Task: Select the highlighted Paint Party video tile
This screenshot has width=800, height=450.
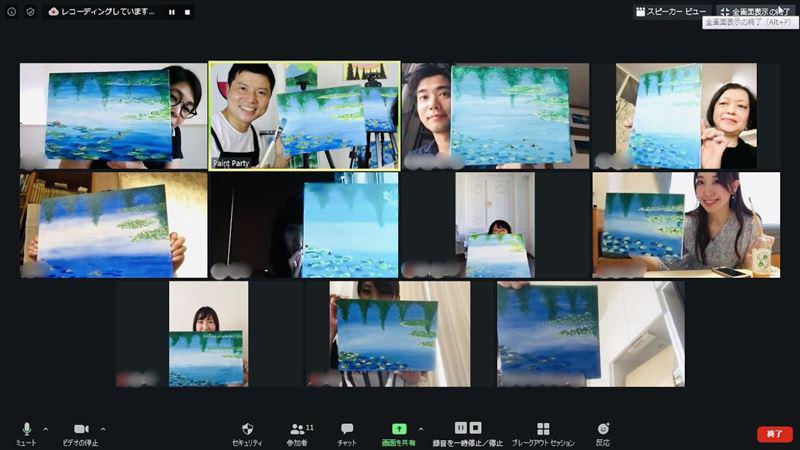Action: click(x=304, y=116)
